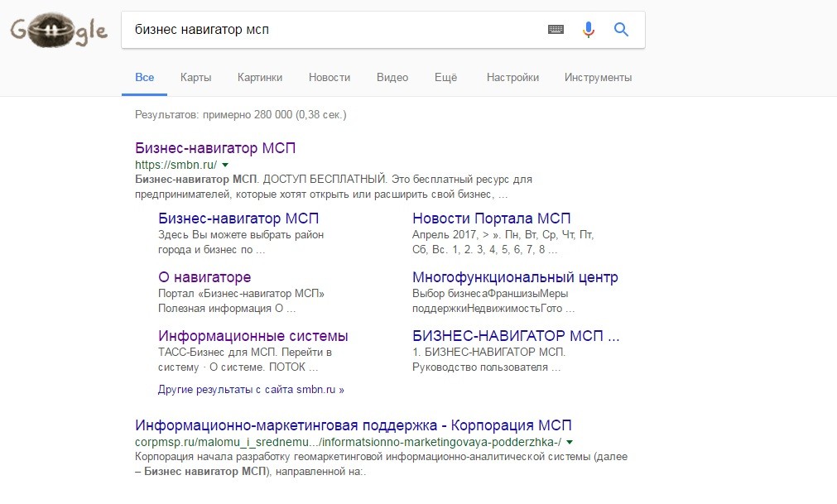This screenshot has width=837, height=504.
Task: Click snippet text 'Апрель 2017, > ». Пн, Вт, Ср, Чт, Пт,'
Action: click(x=503, y=235)
